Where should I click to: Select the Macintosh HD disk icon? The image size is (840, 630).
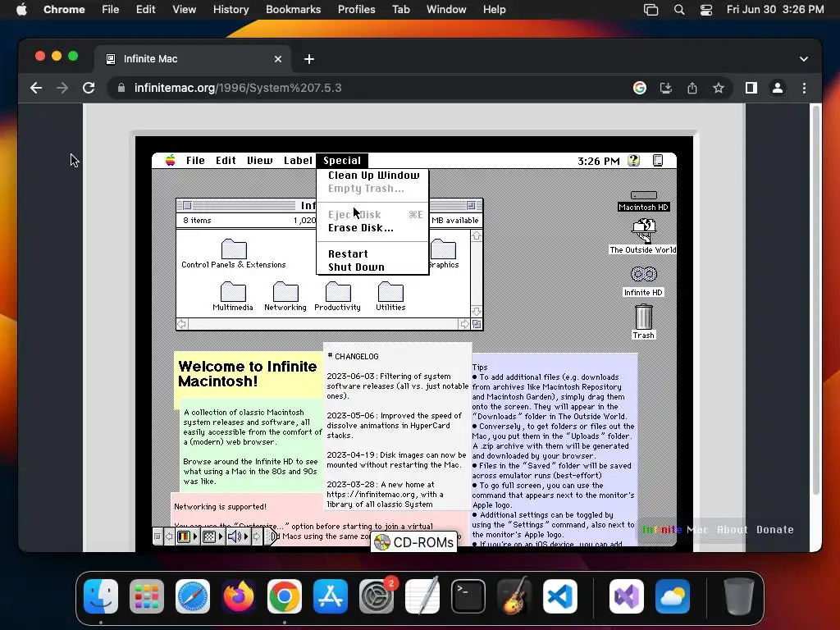coord(643,195)
